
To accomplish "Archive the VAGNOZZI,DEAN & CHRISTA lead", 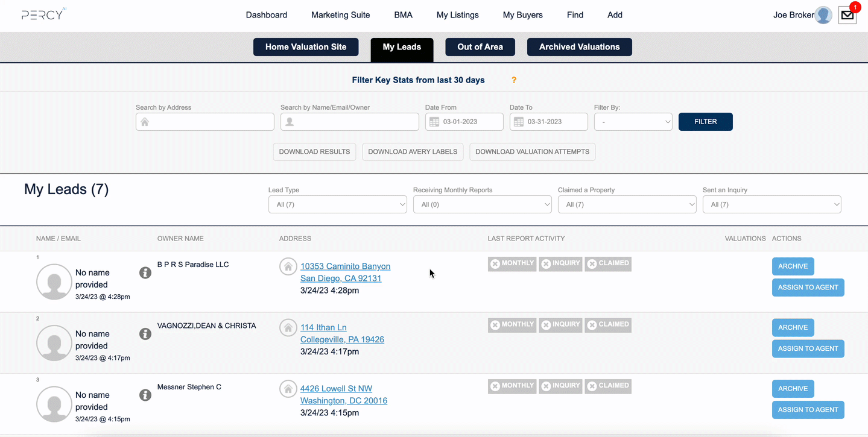I will coord(793,328).
